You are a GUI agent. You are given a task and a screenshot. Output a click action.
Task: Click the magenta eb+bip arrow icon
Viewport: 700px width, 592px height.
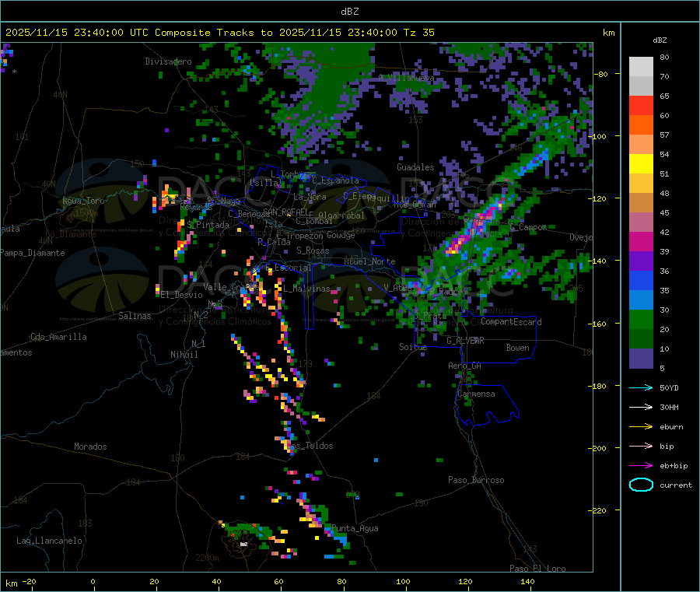(x=641, y=465)
